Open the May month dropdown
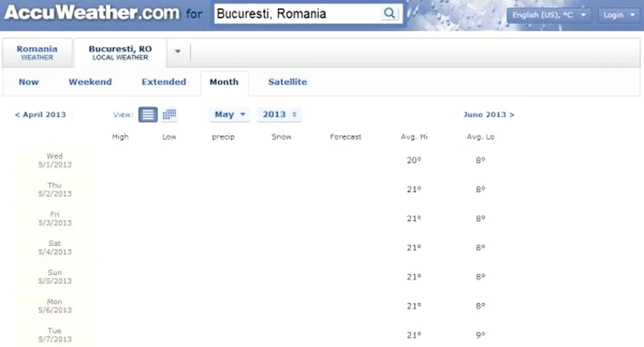Screen dimensions: 644x347 229,115
